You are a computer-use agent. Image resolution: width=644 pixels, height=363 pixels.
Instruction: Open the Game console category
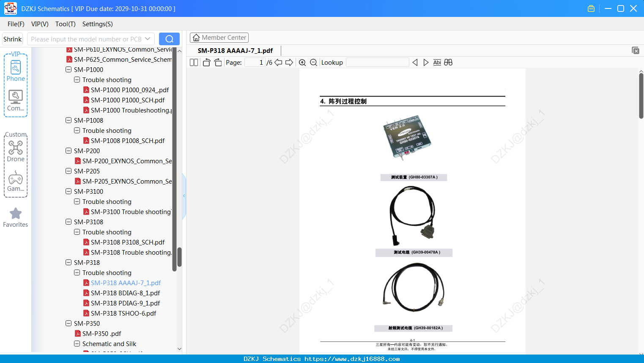(16, 181)
